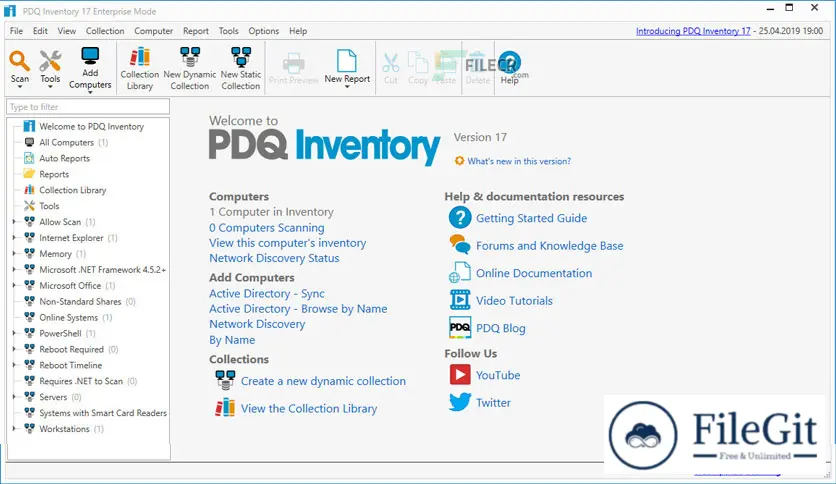Viewport: 836px width, 484px height.
Task: Expand the Servers collection
Action: 14,397
